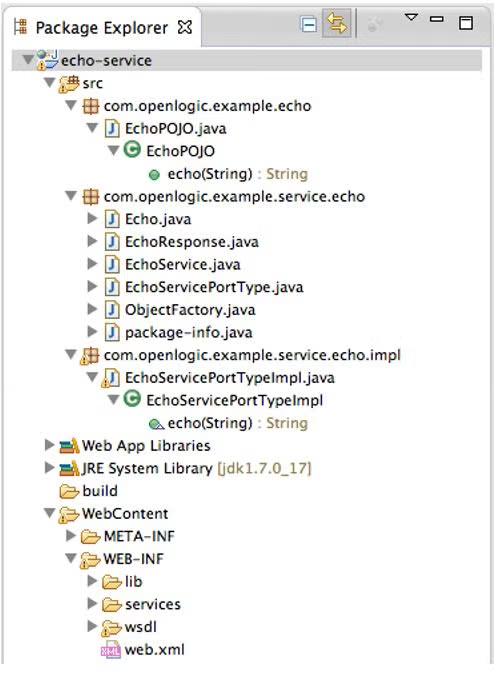This screenshot has height=674, width=494.
Task: Select the Package Explorer tab
Action: [x=101, y=28]
